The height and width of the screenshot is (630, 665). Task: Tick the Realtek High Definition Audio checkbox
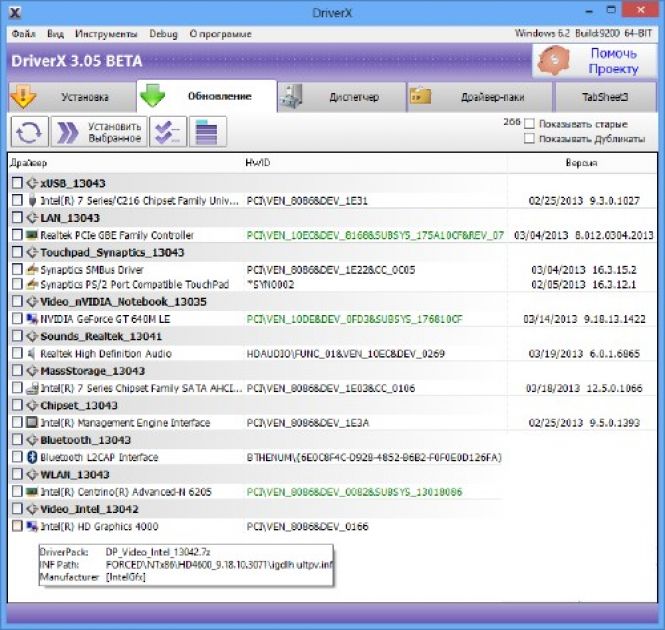click(x=17, y=353)
